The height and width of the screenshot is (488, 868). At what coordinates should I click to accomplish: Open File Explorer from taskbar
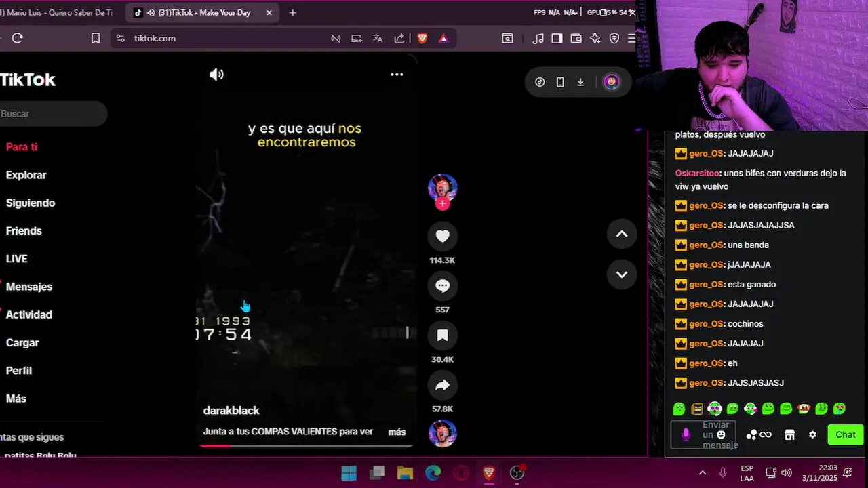click(x=405, y=472)
